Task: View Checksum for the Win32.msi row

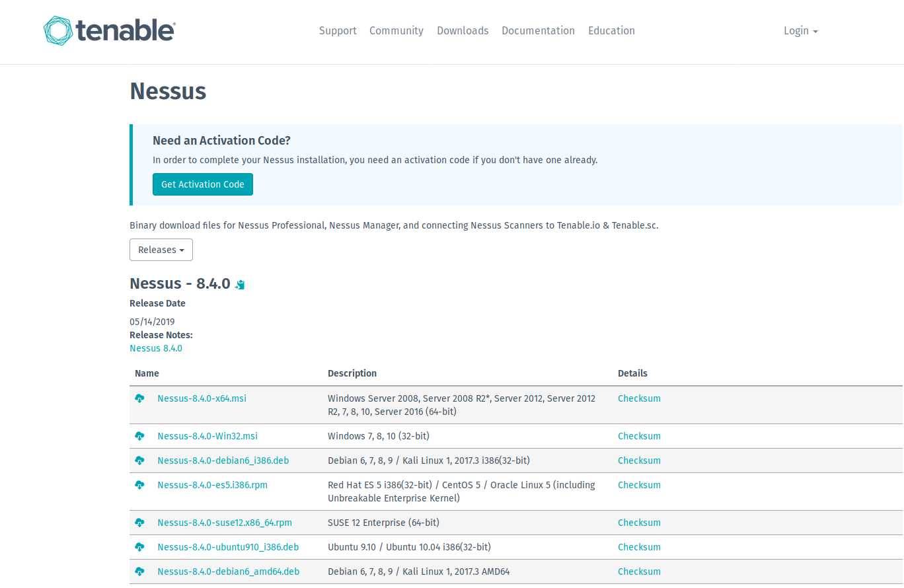Action: [639, 436]
